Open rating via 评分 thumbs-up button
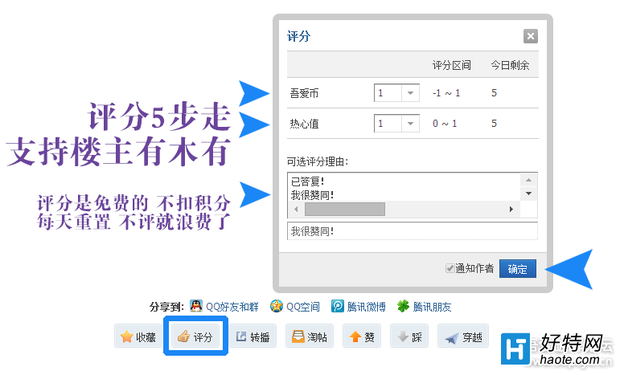 point(195,336)
